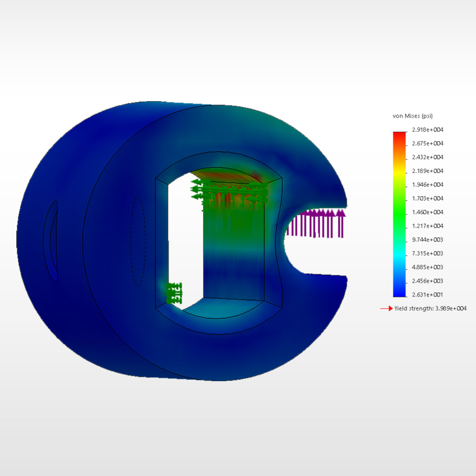This screenshot has width=476, height=476.
Task: Click the oval hole on the model's left face
Action: point(51,241)
